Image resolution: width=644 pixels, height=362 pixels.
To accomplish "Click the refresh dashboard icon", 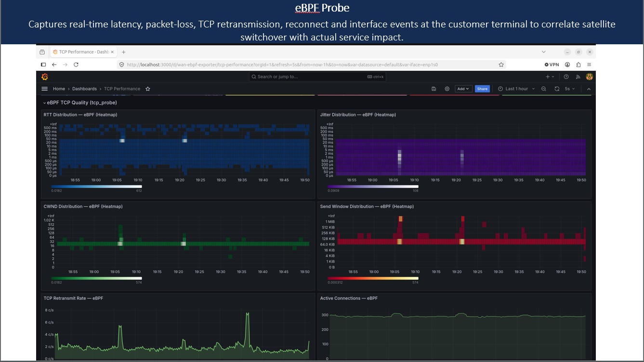I will (557, 89).
